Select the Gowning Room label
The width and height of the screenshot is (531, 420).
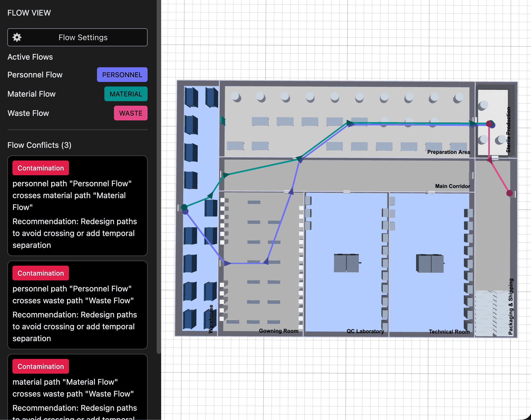pyautogui.click(x=279, y=331)
